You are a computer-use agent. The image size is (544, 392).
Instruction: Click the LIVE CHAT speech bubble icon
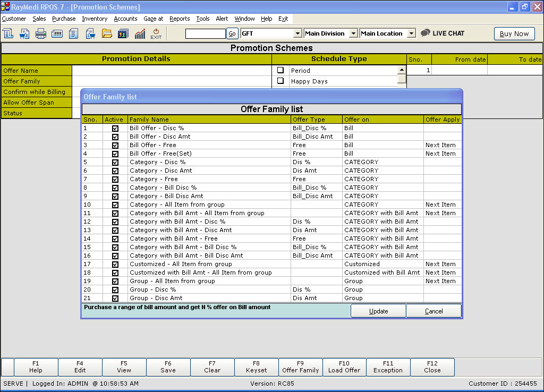point(426,33)
